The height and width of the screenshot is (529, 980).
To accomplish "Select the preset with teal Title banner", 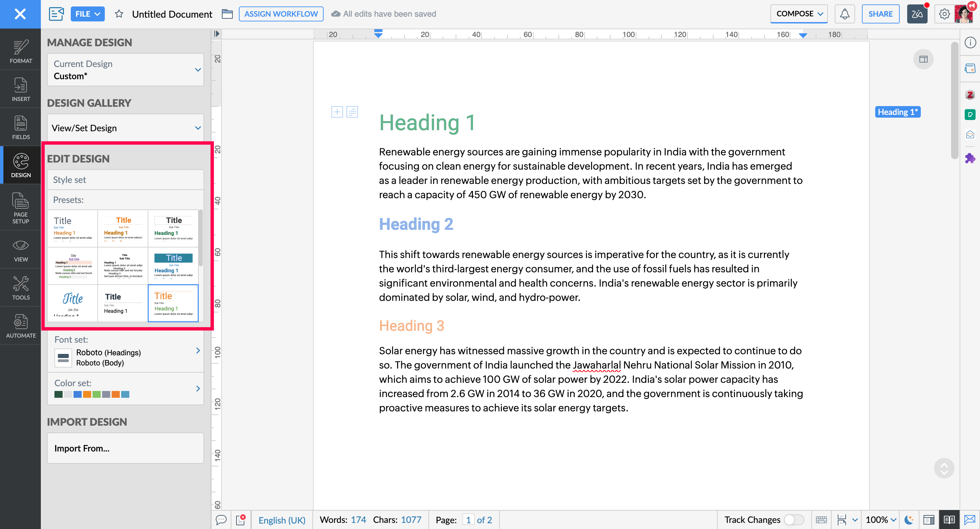I will point(173,266).
